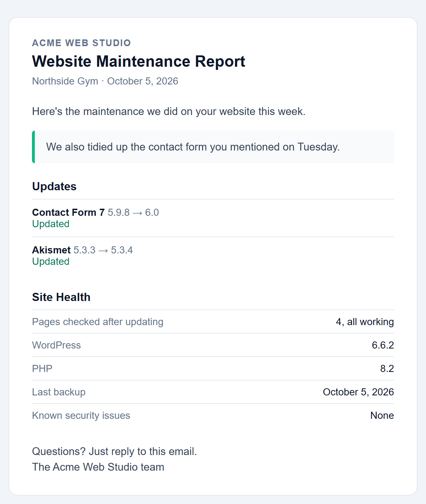The width and height of the screenshot is (426, 504).
Task: Select the 'Updates' section heading
Action: point(54,186)
